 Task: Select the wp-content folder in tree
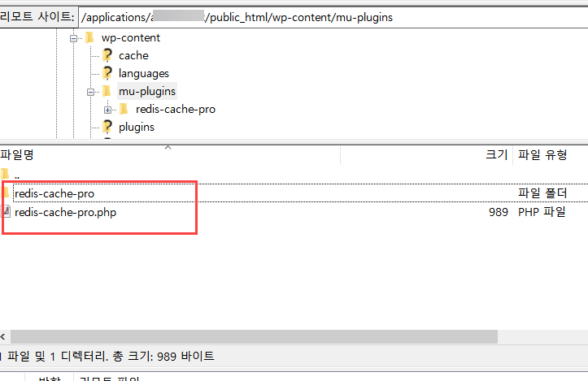(x=131, y=38)
